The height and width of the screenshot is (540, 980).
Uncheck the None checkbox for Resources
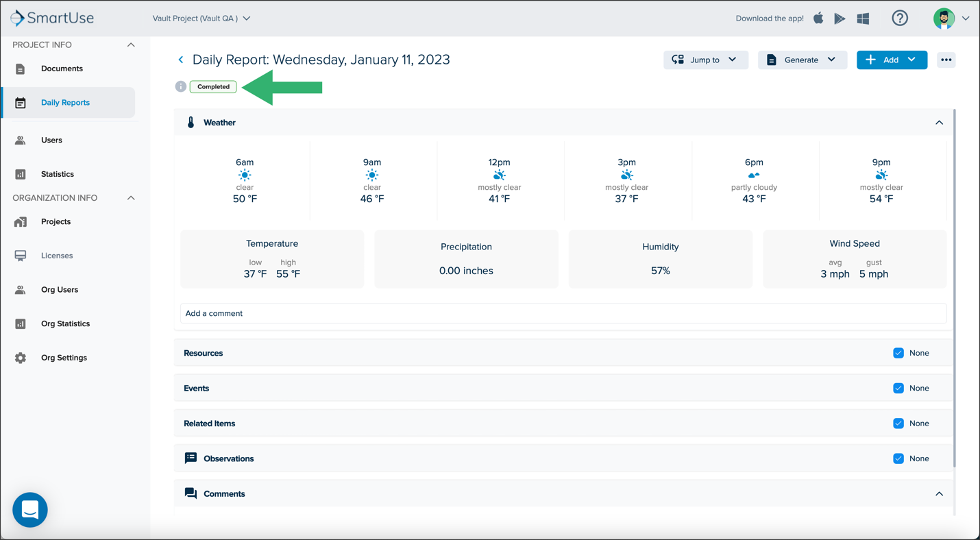pos(898,353)
